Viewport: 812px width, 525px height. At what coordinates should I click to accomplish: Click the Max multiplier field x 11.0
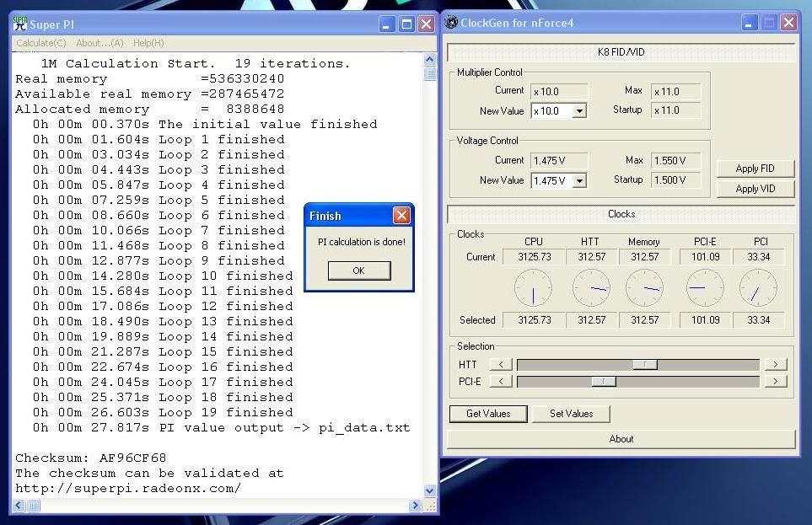coord(675,92)
